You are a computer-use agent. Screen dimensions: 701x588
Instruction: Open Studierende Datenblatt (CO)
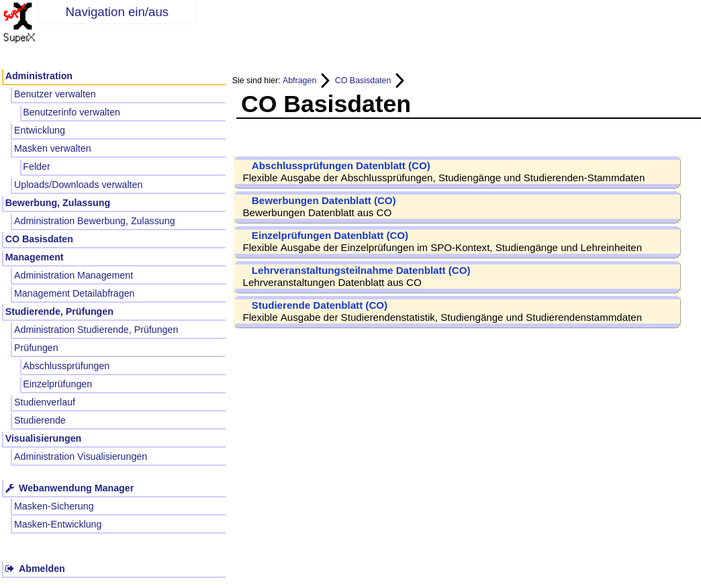tap(319, 305)
